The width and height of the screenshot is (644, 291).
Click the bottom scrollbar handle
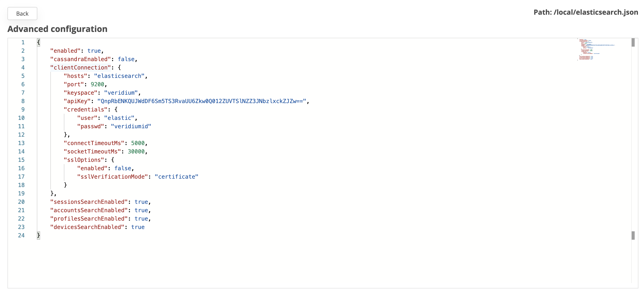click(x=633, y=235)
